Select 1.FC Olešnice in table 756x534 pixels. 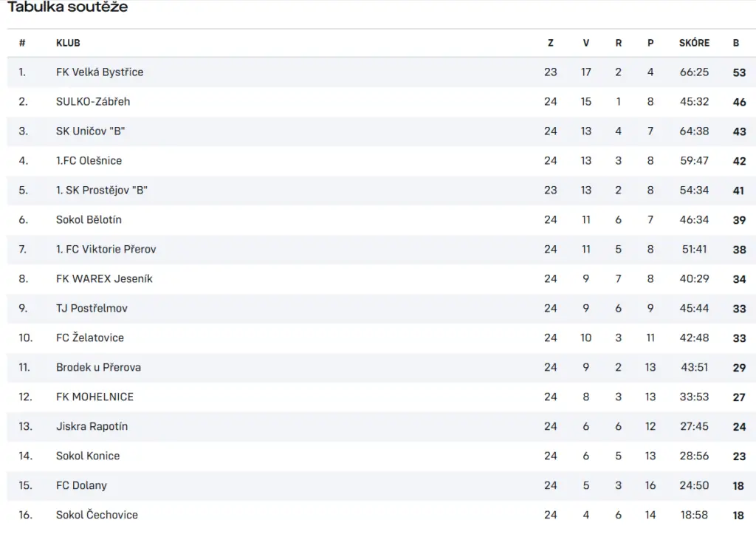(89, 161)
